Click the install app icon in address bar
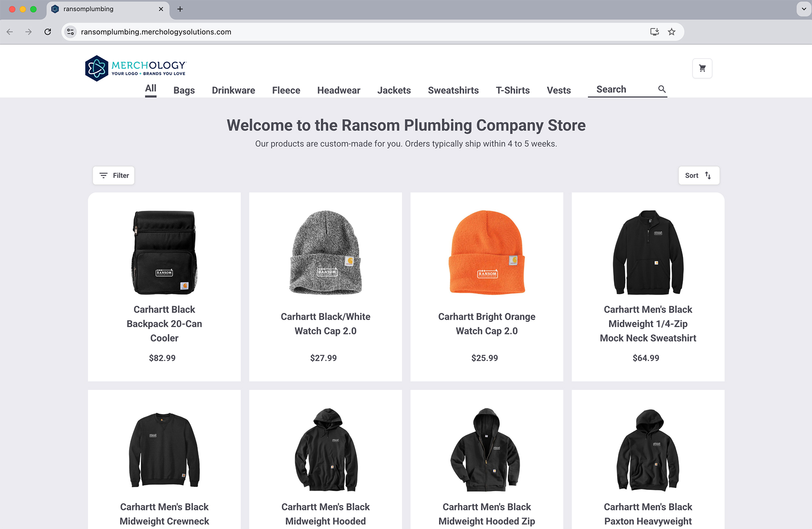Image resolution: width=812 pixels, height=529 pixels. [654, 32]
